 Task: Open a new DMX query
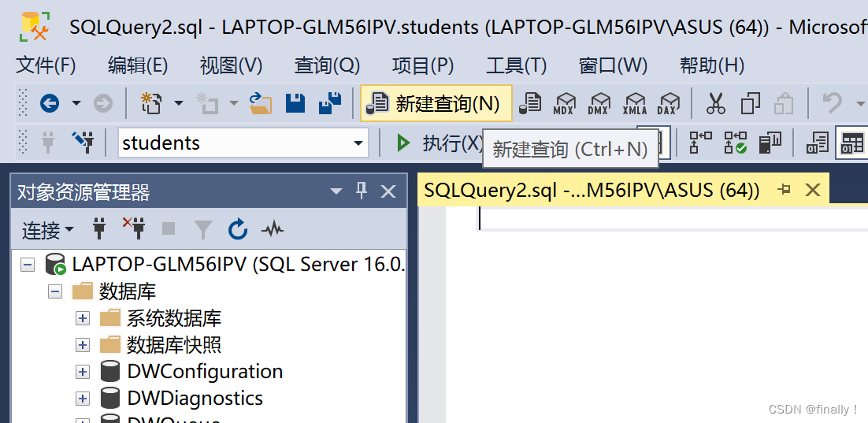pos(599,103)
